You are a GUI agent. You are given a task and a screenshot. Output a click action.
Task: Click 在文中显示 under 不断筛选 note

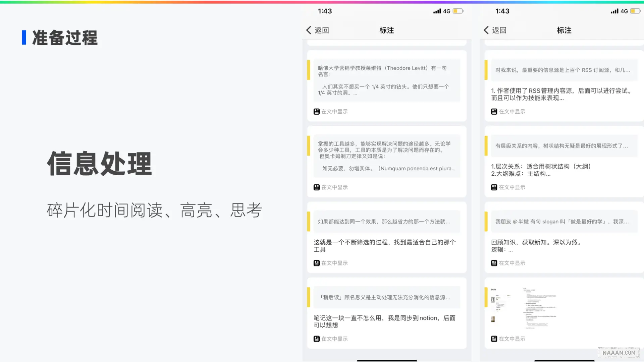click(334, 263)
